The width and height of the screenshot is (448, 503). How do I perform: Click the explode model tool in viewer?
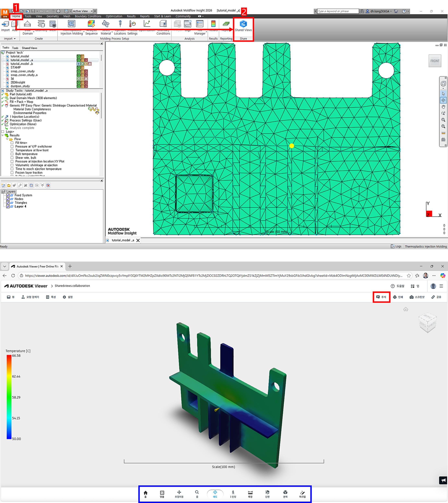(285, 493)
